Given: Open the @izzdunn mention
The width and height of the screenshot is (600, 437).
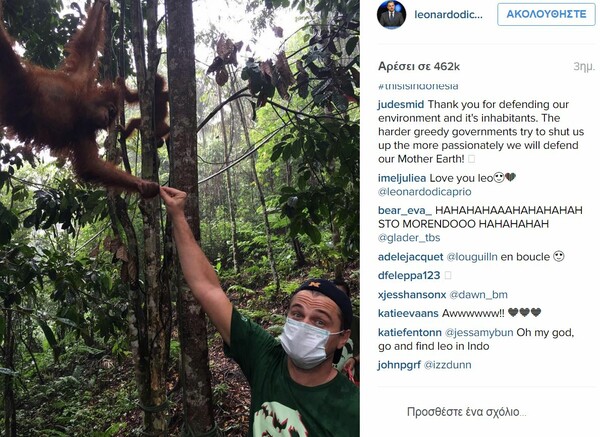Looking at the screenshot, I should point(447,365).
